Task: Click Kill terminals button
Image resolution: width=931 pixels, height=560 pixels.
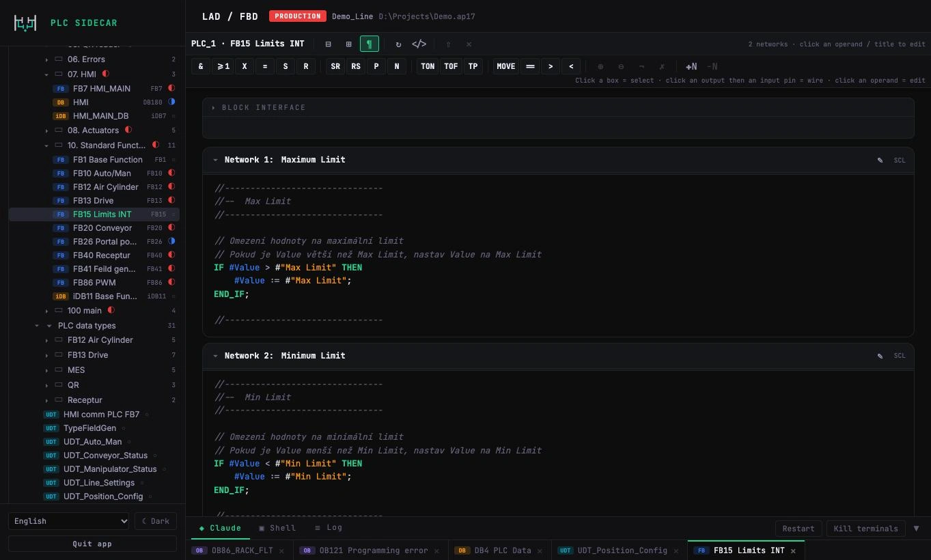Action: 865,529
